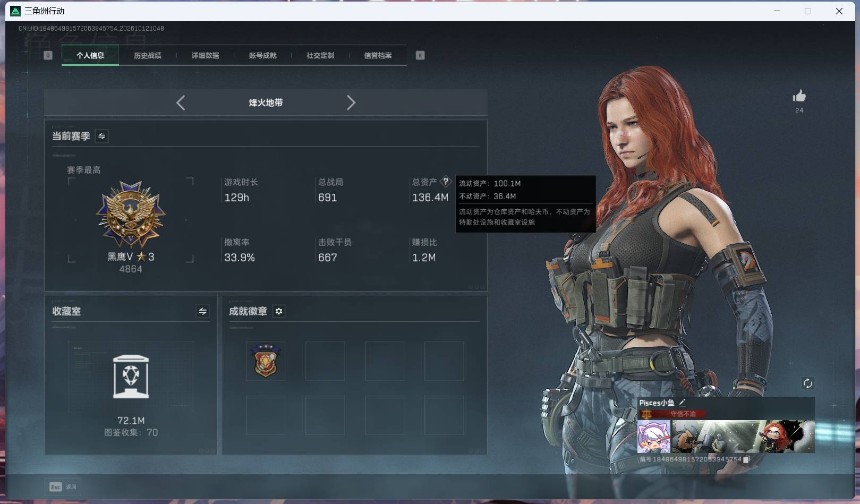Image resolution: width=860 pixels, height=504 pixels.
Task: Open the 信誉档案 tab
Action: (x=378, y=55)
